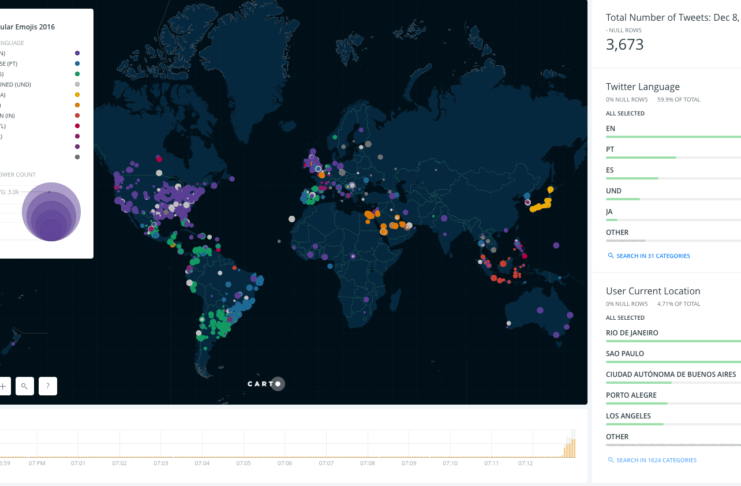The height and width of the screenshot is (486, 741).
Task: Click the CARTO logo on map
Action: 266,383
